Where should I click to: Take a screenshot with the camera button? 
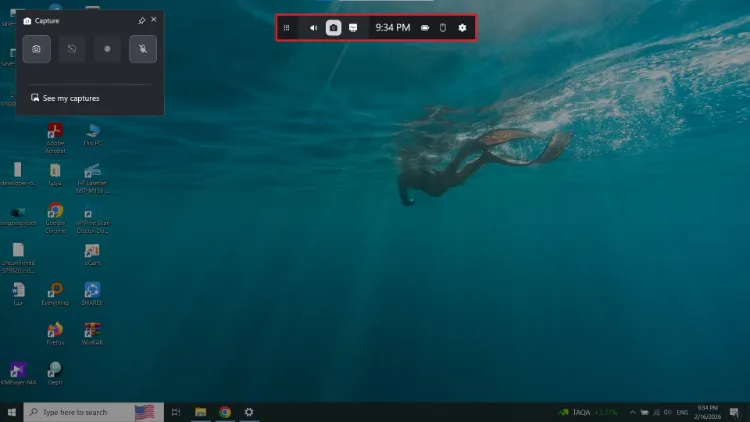pos(36,49)
